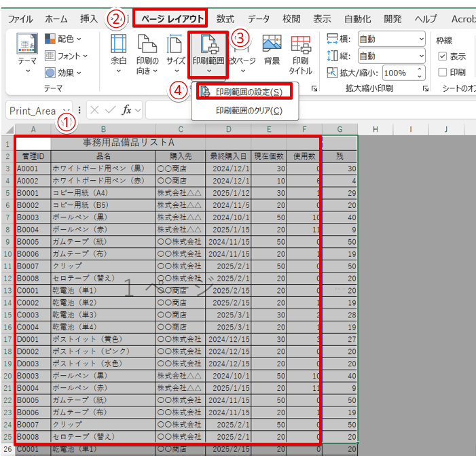Open the テーマ (Themes) gallery icon
Image resolution: width=476 pixels, height=456 pixels.
click(x=27, y=47)
